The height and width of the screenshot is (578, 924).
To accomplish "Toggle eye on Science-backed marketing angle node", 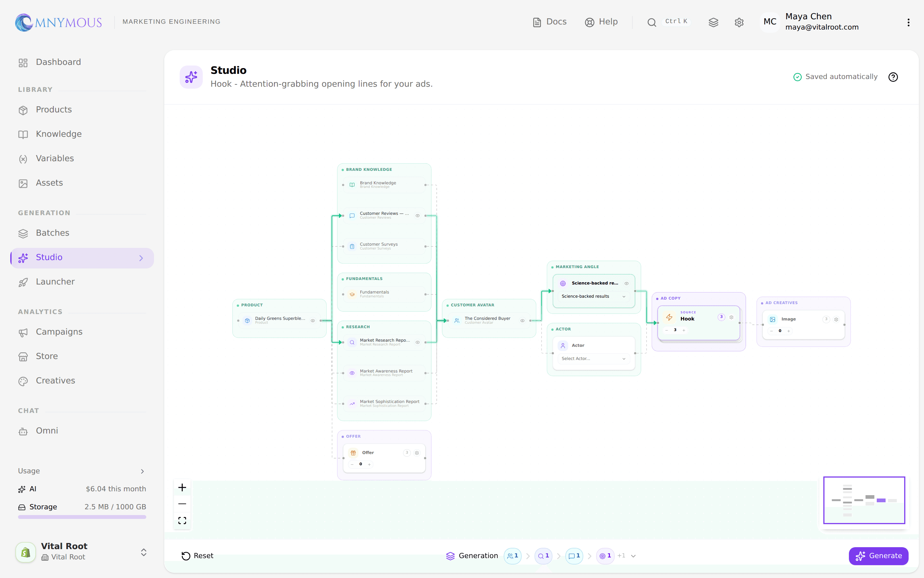I will tap(627, 283).
